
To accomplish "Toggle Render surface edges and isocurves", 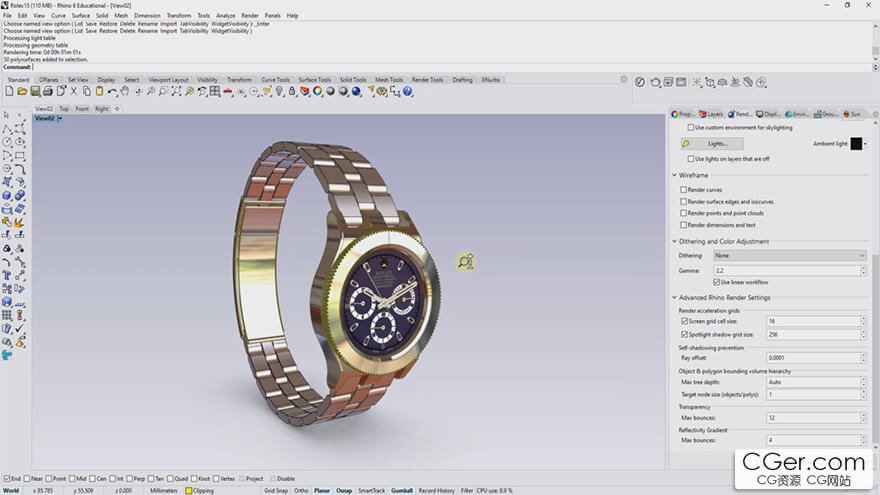I will coord(684,201).
